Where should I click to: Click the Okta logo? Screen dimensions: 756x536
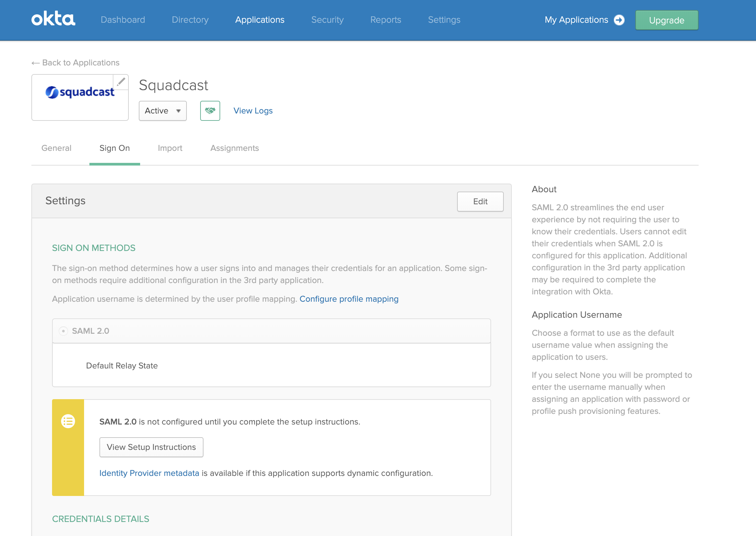(53, 19)
